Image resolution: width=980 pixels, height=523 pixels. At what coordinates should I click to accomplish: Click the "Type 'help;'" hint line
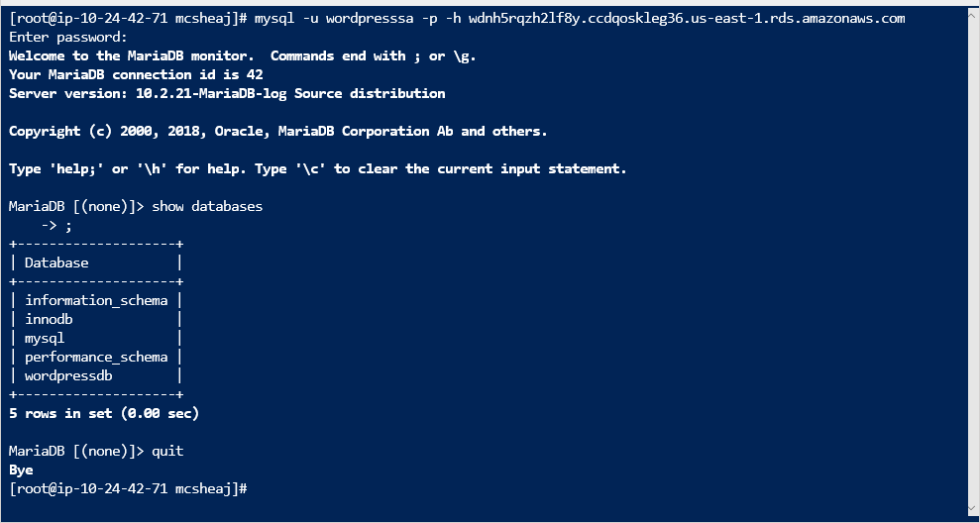click(x=317, y=168)
